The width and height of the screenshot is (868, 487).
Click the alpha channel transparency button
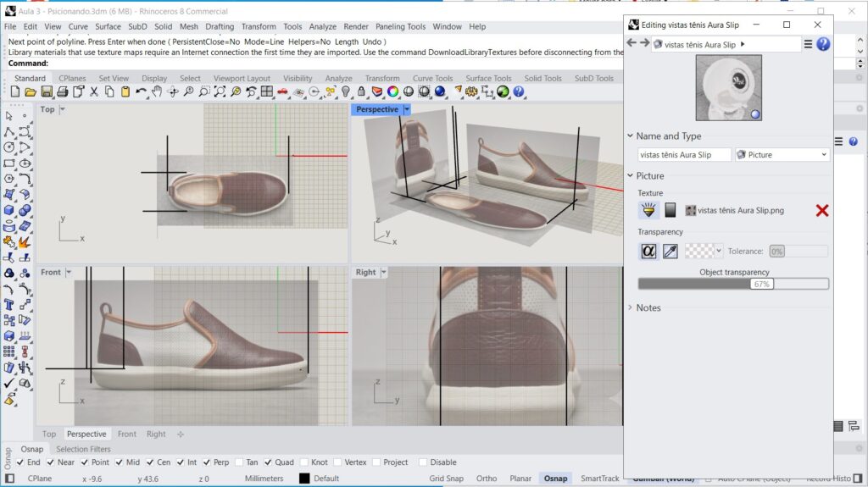(x=648, y=252)
